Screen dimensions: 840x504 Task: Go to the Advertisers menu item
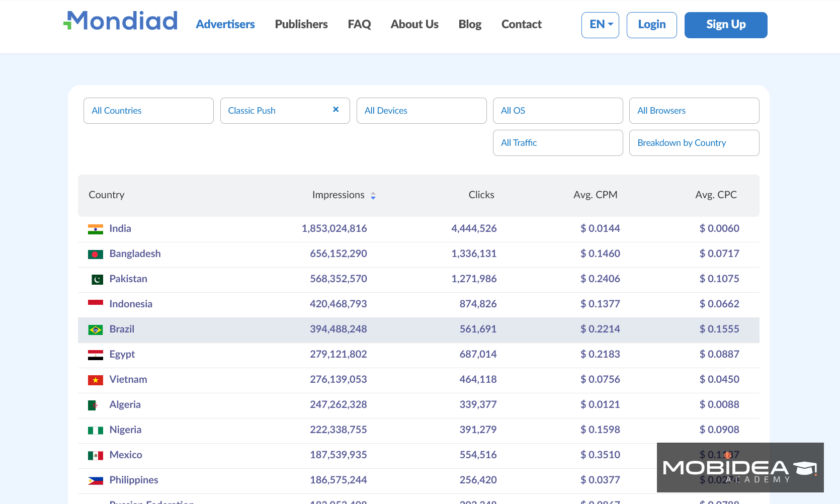pyautogui.click(x=225, y=24)
